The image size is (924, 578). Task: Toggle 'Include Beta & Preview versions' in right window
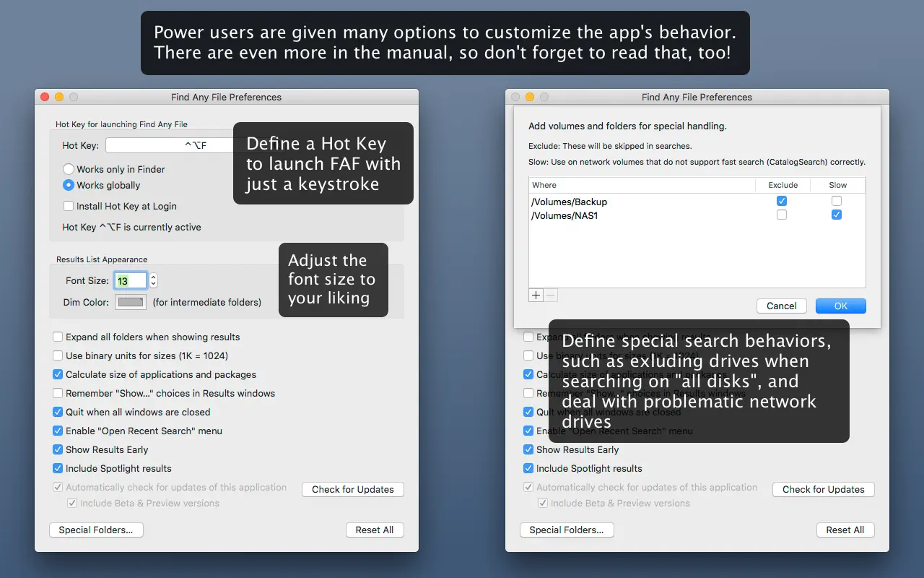[543, 503]
